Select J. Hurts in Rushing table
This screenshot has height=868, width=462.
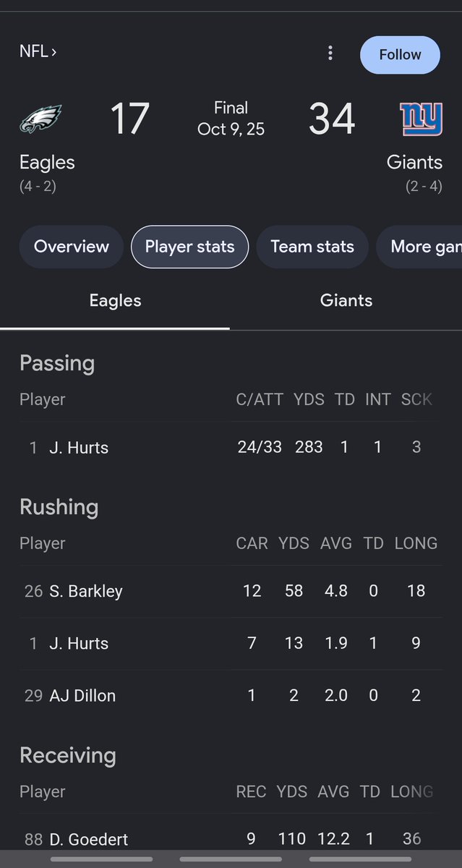(231, 643)
